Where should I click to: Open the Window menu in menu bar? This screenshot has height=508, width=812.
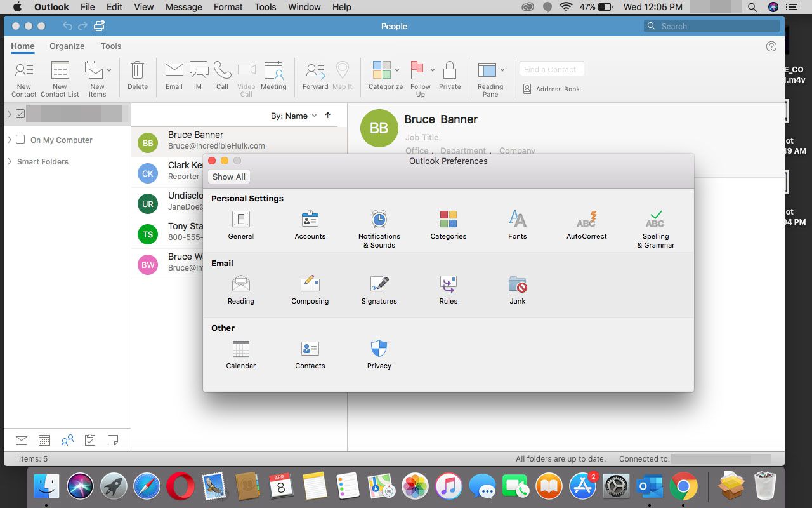click(304, 7)
